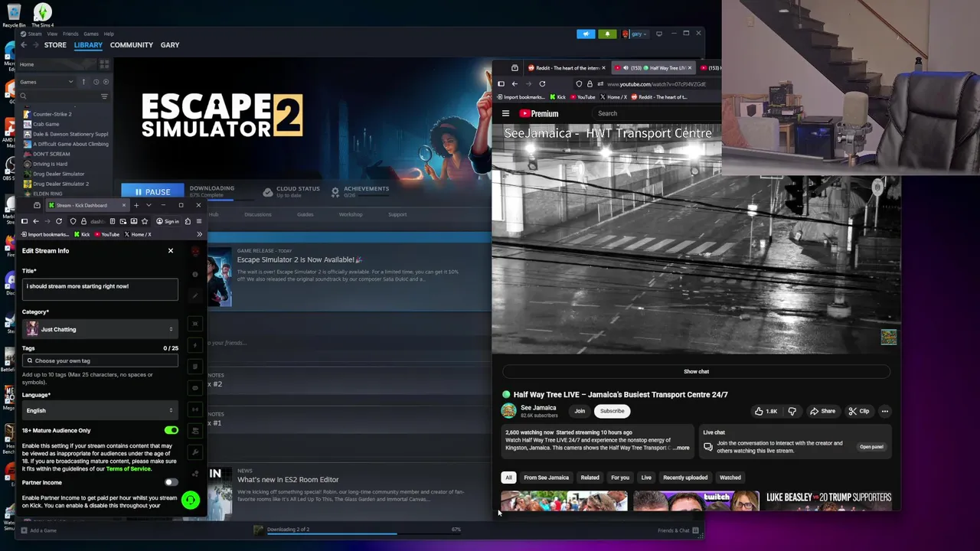
Task: Subscribe to See Jamaica channel
Action: [x=612, y=411]
